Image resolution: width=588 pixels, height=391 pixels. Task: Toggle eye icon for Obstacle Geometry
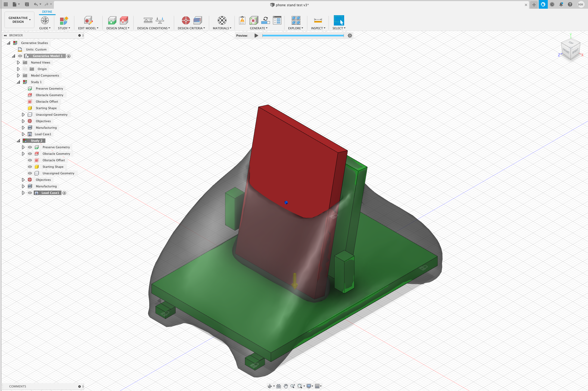pyautogui.click(x=29, y=153)
